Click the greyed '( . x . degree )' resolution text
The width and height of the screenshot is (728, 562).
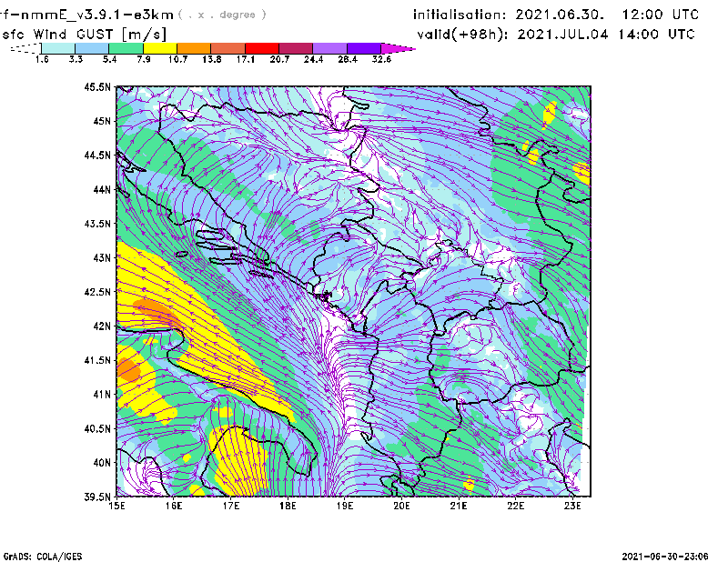(222, 15)
